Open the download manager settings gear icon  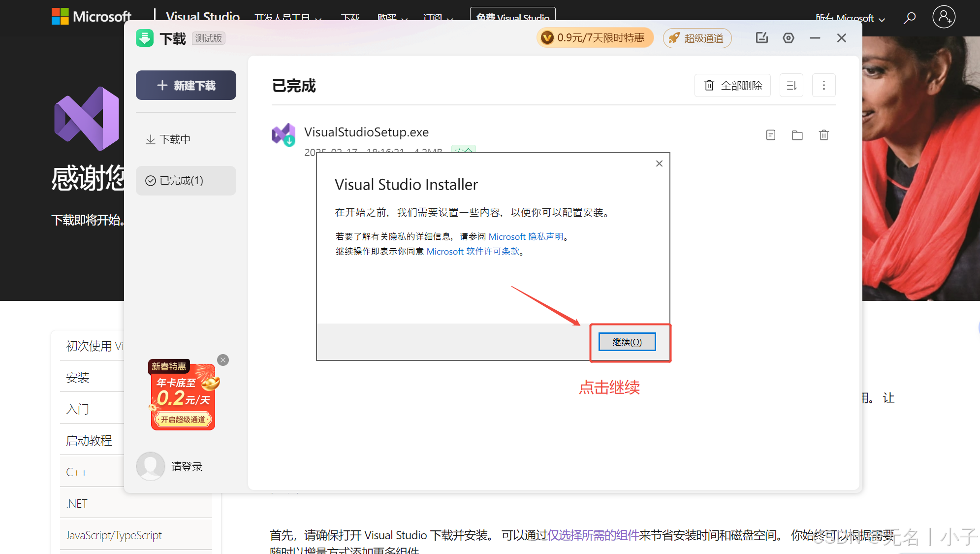pyautogui.click(x=789, y=38)
